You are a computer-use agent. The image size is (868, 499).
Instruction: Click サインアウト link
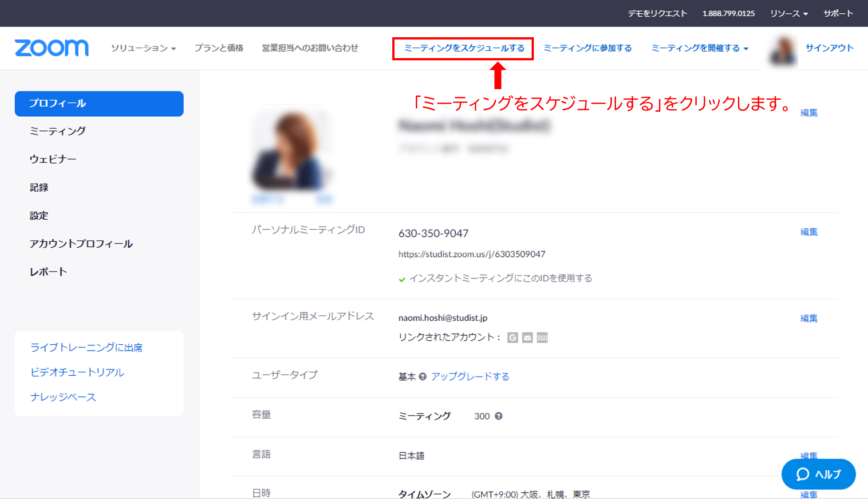pos(829,48)
